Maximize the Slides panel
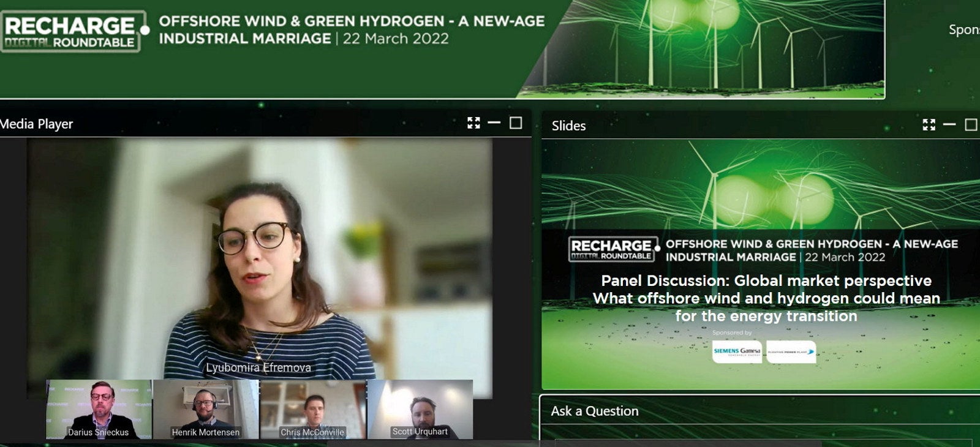 [971, 125]
